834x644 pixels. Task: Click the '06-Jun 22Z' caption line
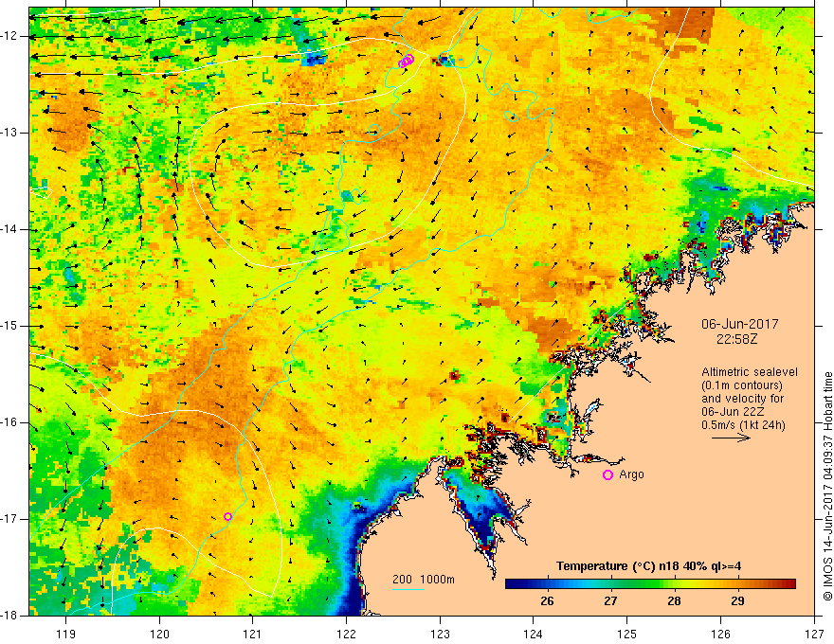click(734, 412)
